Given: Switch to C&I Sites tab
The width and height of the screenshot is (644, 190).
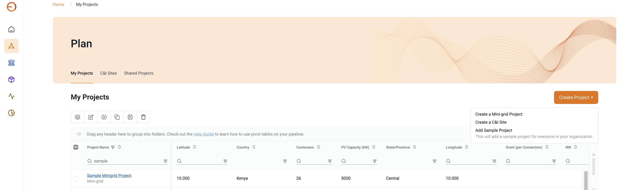Looking at the screenshot, I should coord(109,73).
